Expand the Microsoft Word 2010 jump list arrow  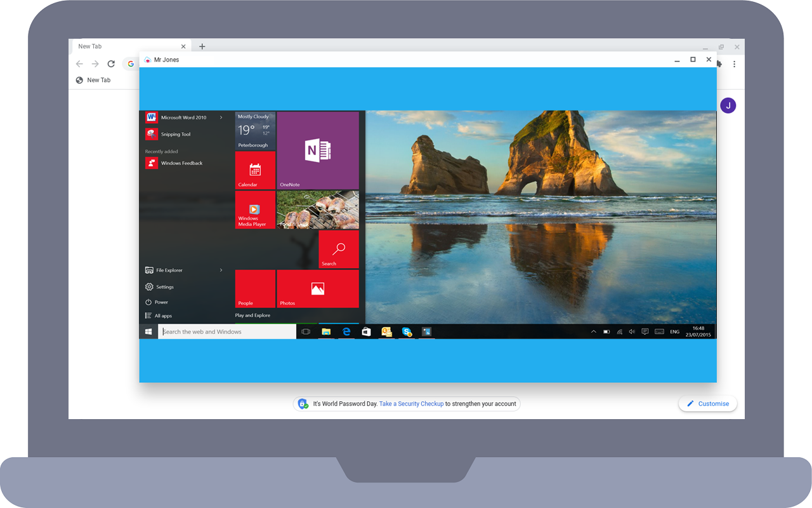223,117
